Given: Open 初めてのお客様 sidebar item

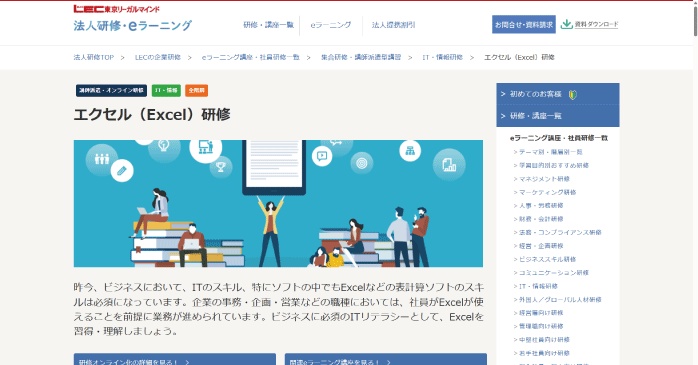Looking at the screenshot, I should click(558, 94).
